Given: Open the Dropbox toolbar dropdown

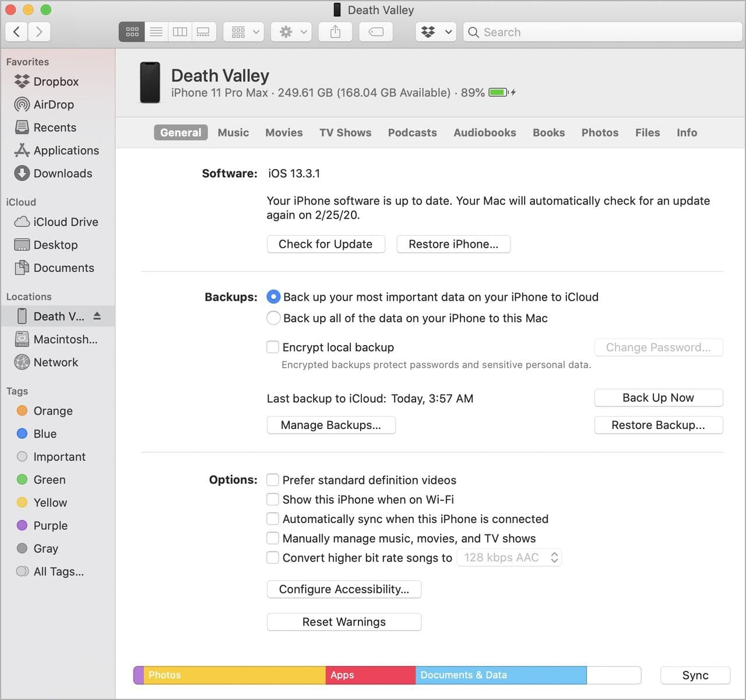Looking at the screenshot, I should (436, 32).
